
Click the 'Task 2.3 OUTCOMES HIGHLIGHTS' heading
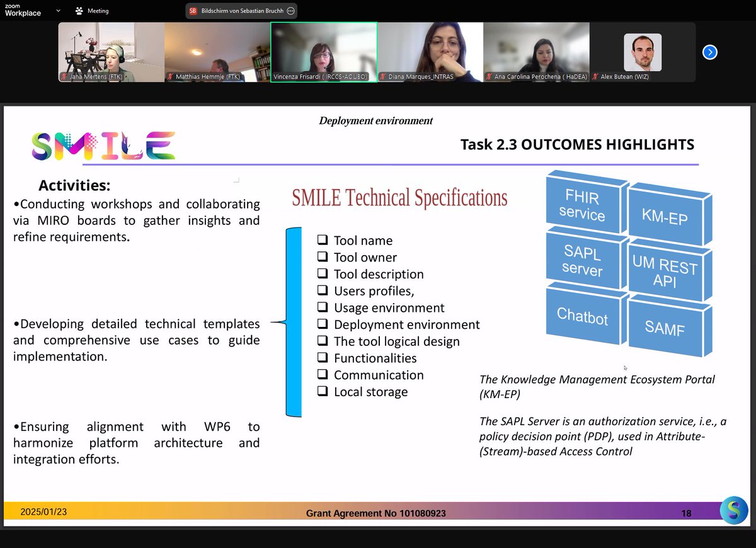tap(577, 144)
